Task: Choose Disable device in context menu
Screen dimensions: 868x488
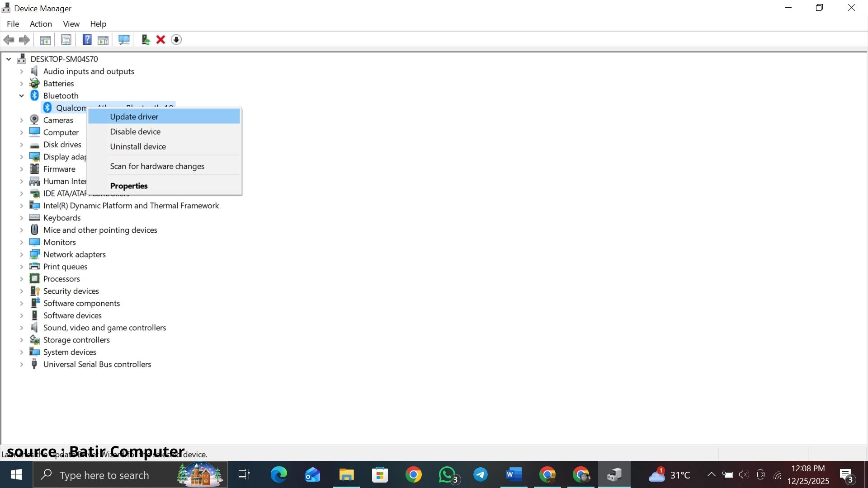Action: coord(164,131)
